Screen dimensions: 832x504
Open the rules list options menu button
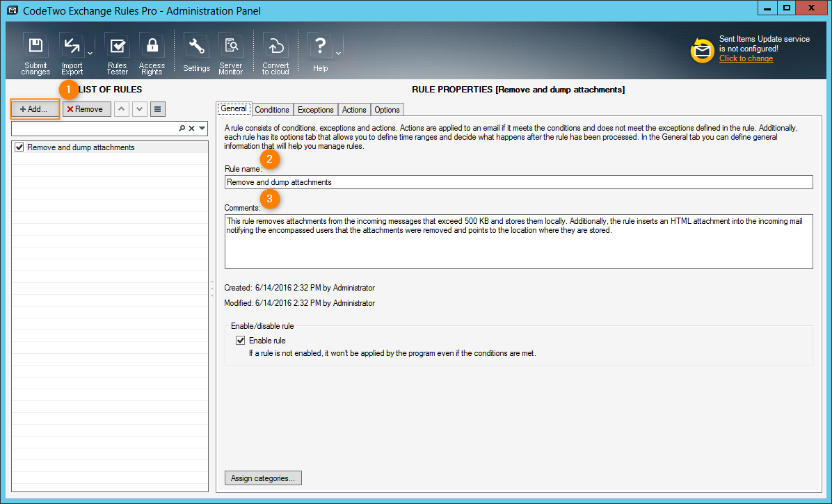pyautogui.click(x=158, y=109)
